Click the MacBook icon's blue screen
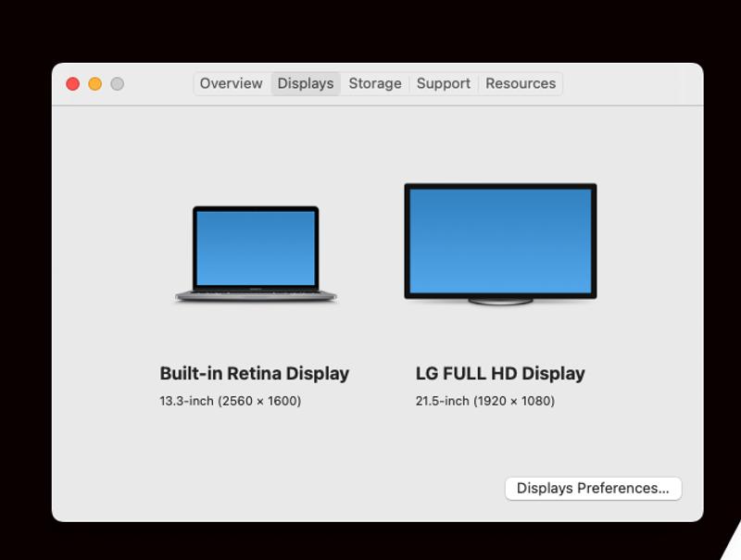Viewport: 741px width, 560px height. click(x=256, y=247)
